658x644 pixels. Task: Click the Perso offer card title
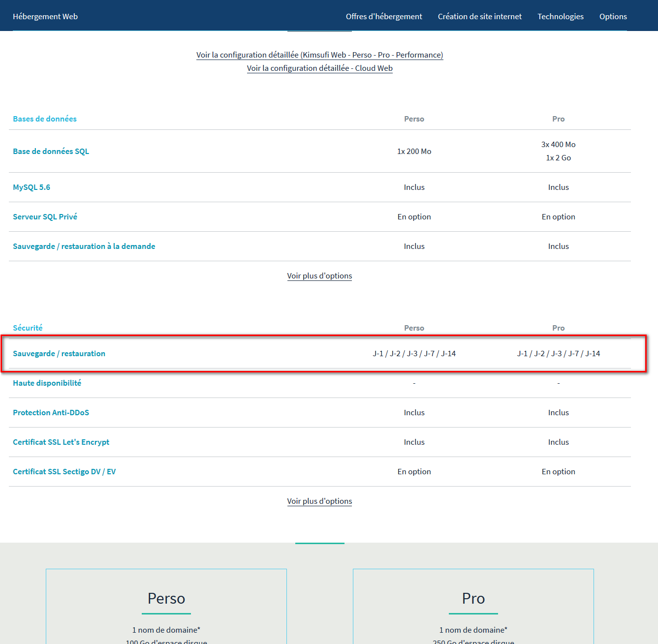pyautogui.click(x=166, y=598)
